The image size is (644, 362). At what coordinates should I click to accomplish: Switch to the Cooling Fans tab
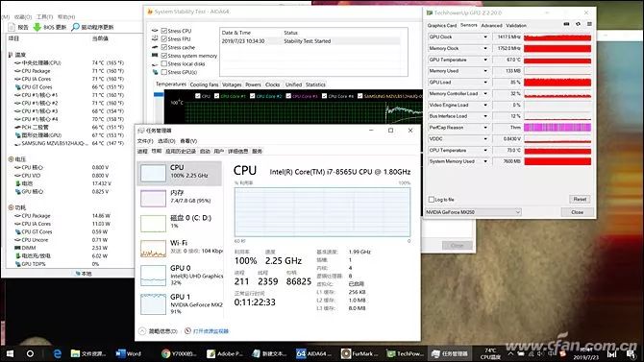point(204,84)
